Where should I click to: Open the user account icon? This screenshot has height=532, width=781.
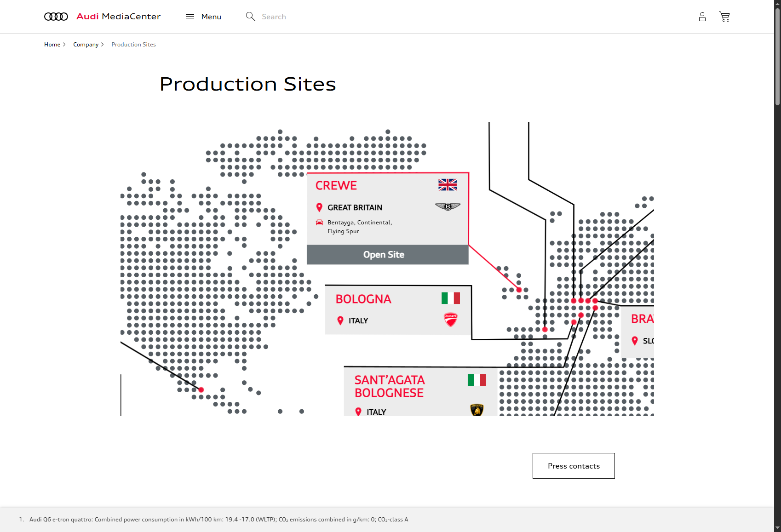(702, 17)
